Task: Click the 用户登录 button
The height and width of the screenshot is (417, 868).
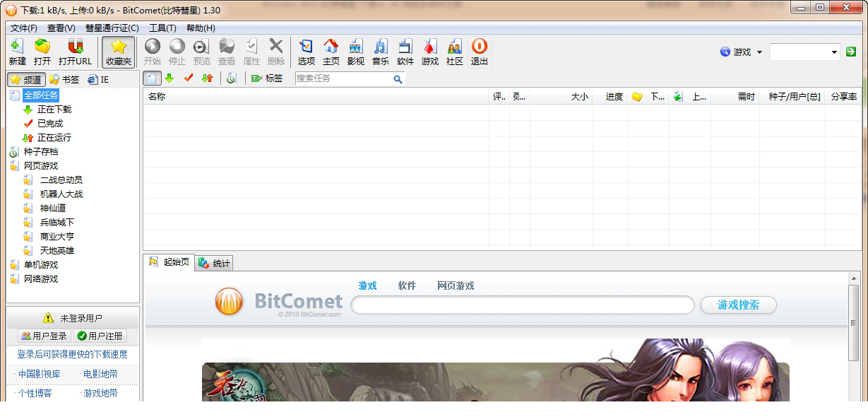Action: [44, 336]
